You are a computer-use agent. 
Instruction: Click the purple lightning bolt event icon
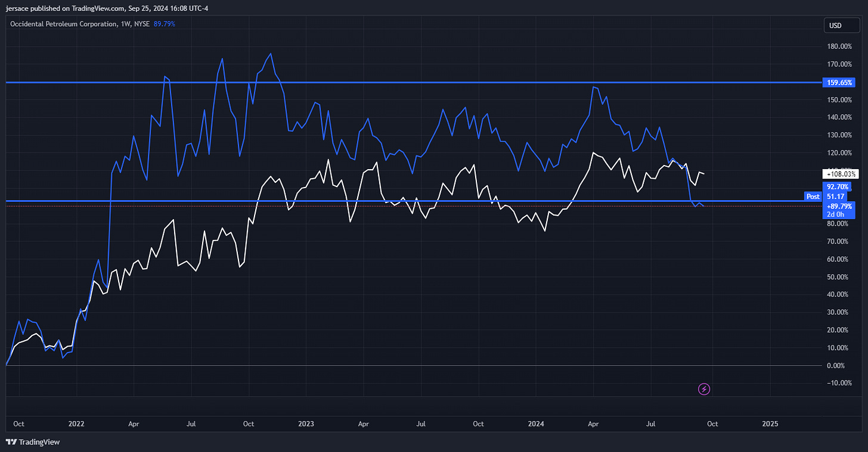click(x=704, y=389)
